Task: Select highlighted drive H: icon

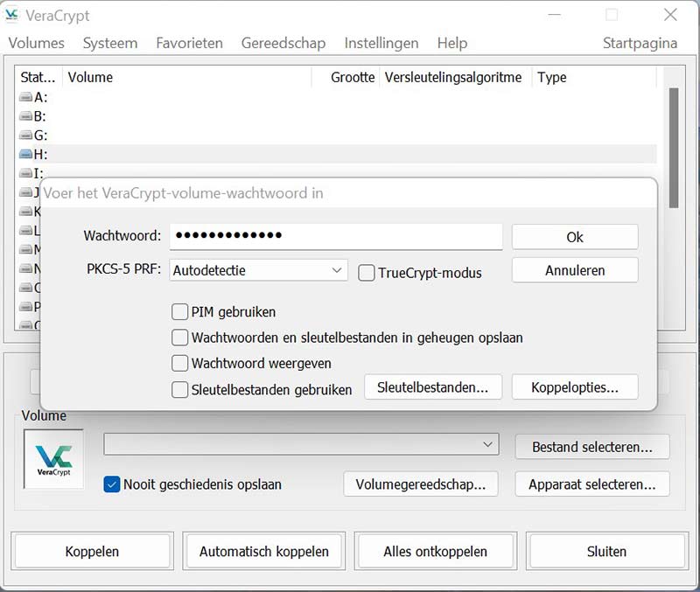Action: pos(26,154)
